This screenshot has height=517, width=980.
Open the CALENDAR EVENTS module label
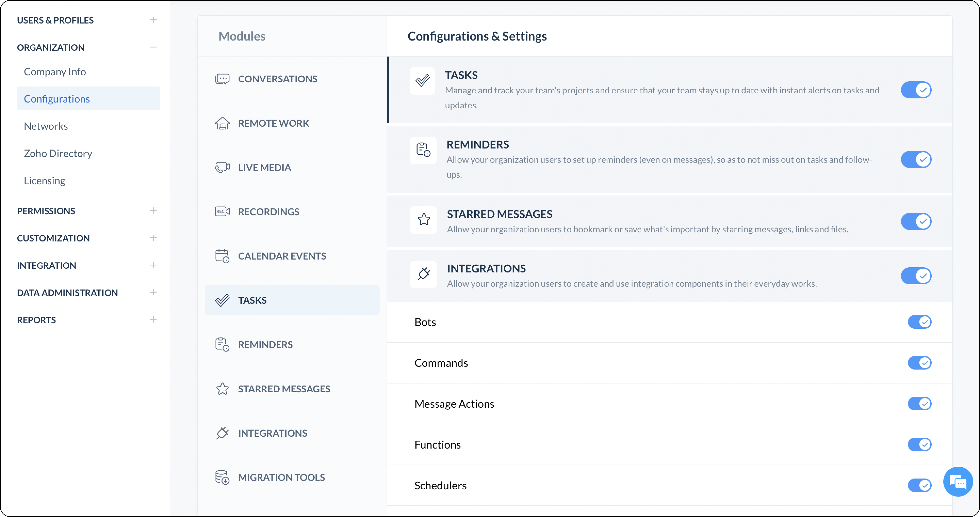pos(282,256)
